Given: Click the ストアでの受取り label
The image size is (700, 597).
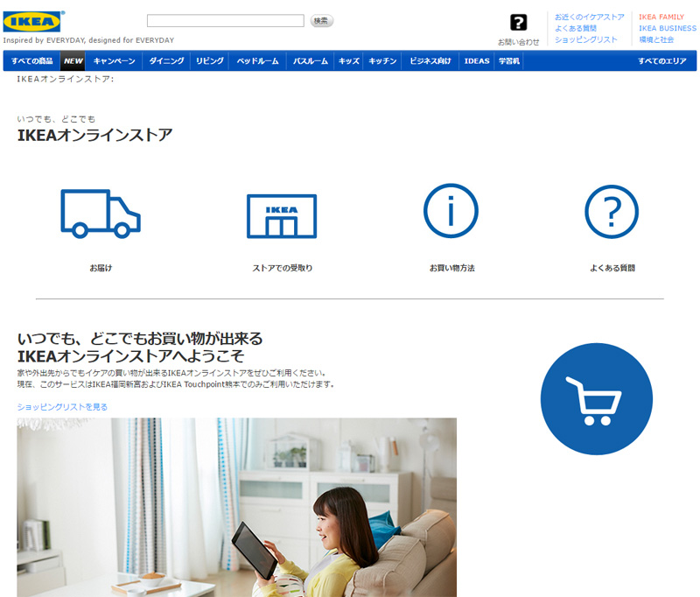Looking at the screenshot, I should point(282,268).
